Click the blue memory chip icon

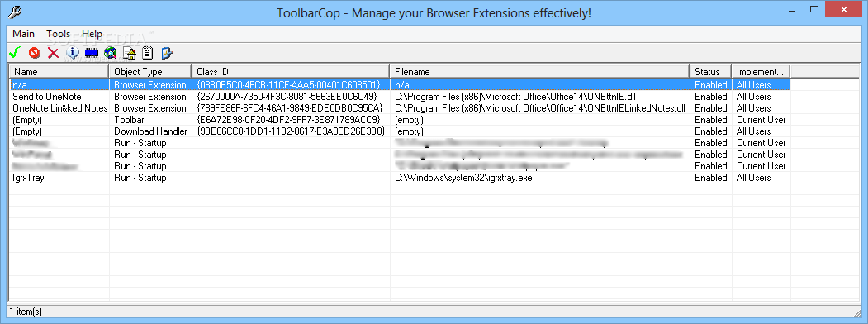[x=92, y=53]
